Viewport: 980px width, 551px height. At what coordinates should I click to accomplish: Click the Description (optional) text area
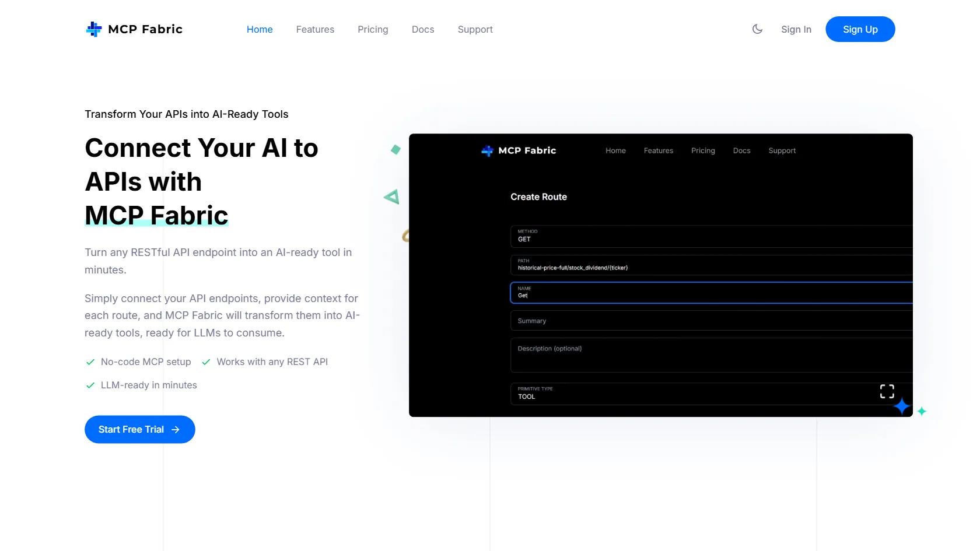[x=712, y=355]
